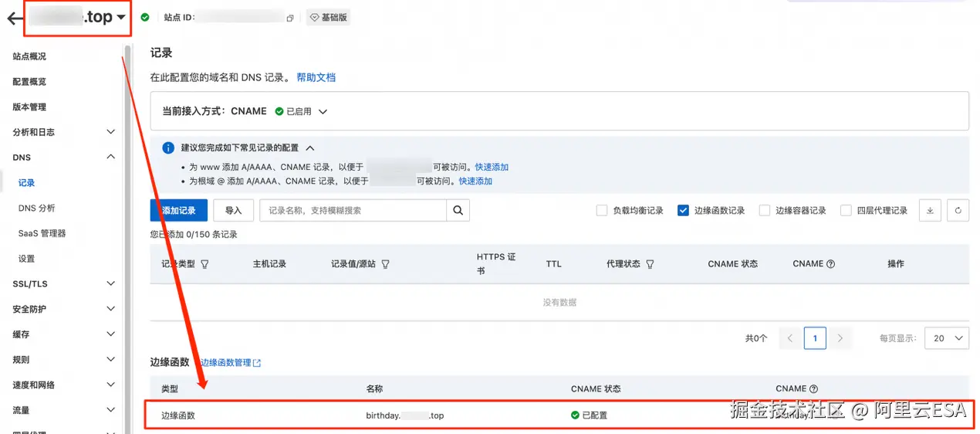Open the site domain dropdown arrow

tap(121, 19)
